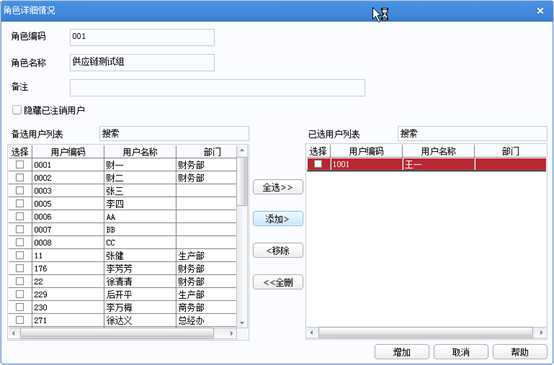Click left arrow of selected list horizontal scrollbar
Image resolution: width=554 pixels, height=365 pixels.
pyautogui.click(x=312, y=332)
